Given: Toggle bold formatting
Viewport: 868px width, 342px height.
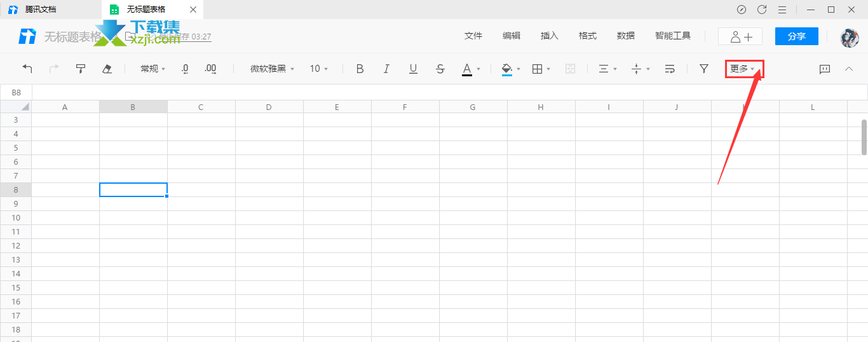Looking at the screenshot, I should [x=360, y=69].
